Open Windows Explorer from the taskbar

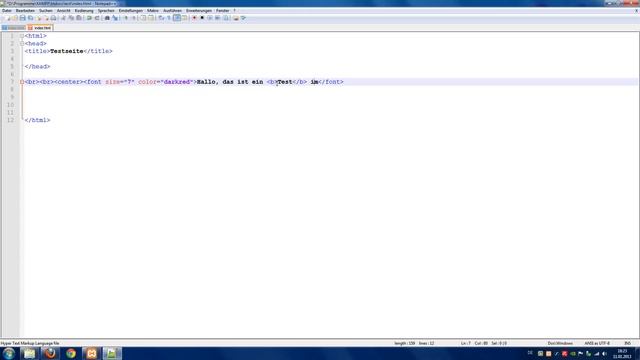tap(29, 353)
